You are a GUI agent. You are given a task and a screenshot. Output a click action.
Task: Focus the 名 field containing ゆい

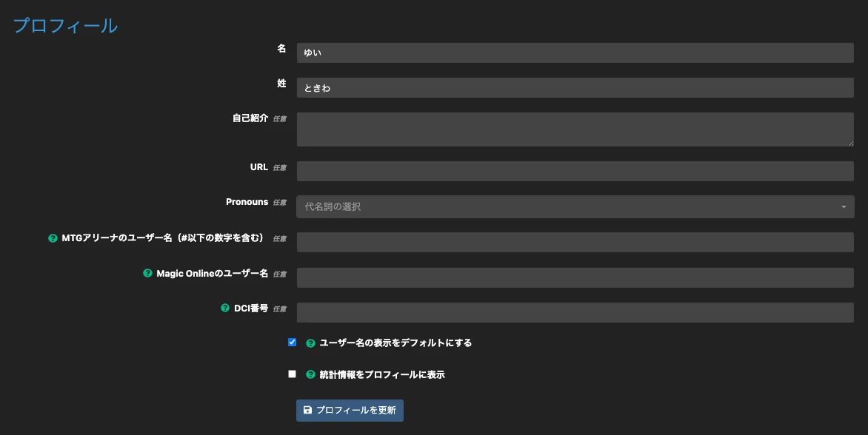tap(575, 53)
